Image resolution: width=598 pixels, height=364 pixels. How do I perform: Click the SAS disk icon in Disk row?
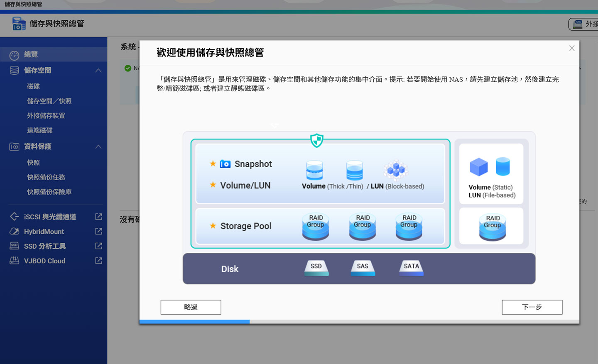pyautogui.click(x=363, y=268)
